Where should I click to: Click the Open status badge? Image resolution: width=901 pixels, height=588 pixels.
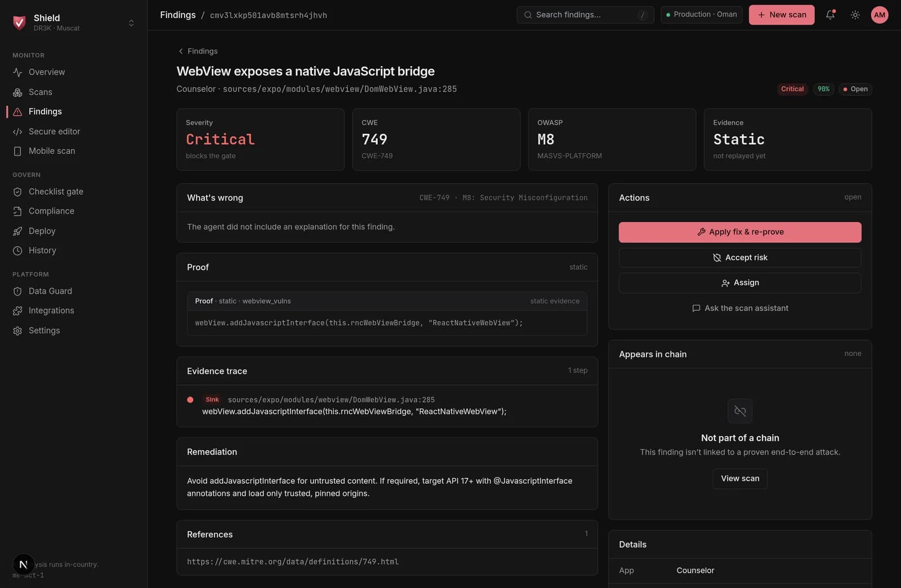coord(855,89)
